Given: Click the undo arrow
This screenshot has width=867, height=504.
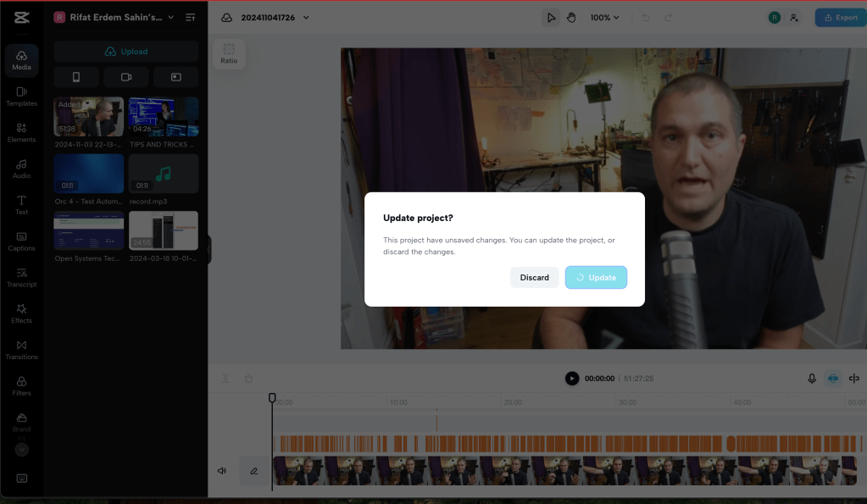Looking at the screenshot, I should pyautogui.click(x=645, y=18).
